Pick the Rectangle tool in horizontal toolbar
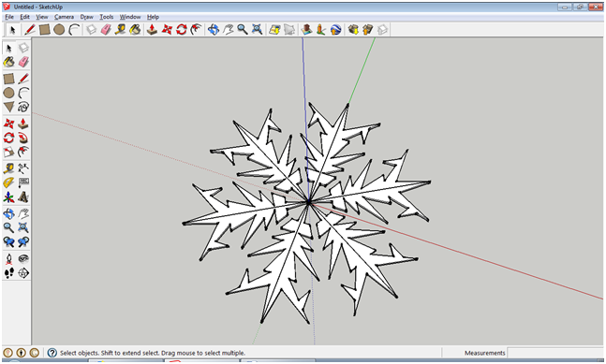 click(x=44, y=29)
